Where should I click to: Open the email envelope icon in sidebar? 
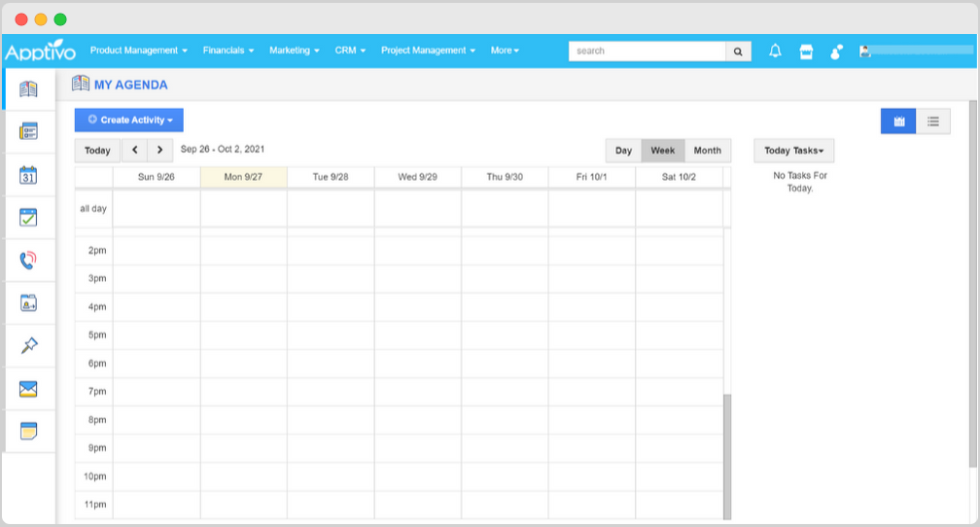pyautogui.click(x=28, y=389)
